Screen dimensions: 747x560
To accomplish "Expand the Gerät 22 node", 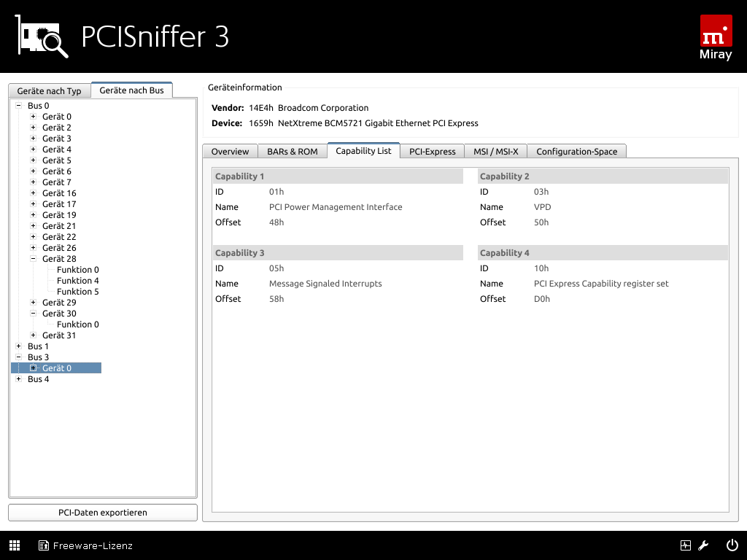I will pos(34,237).
